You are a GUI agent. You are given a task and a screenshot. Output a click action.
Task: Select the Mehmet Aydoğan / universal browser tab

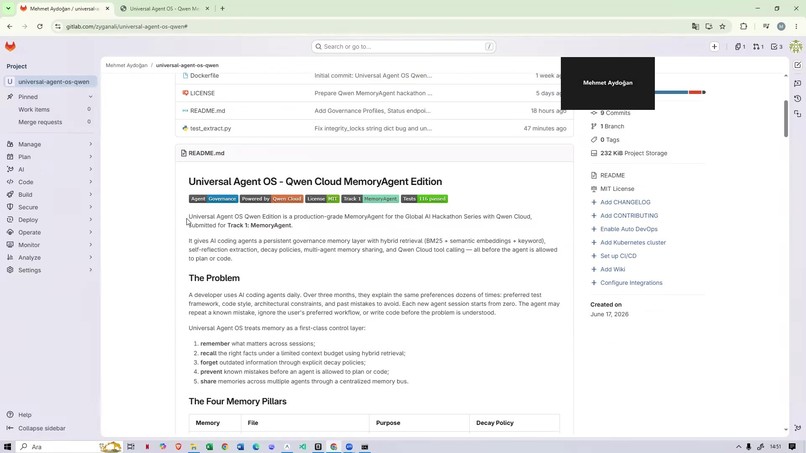tap(65, 9)
